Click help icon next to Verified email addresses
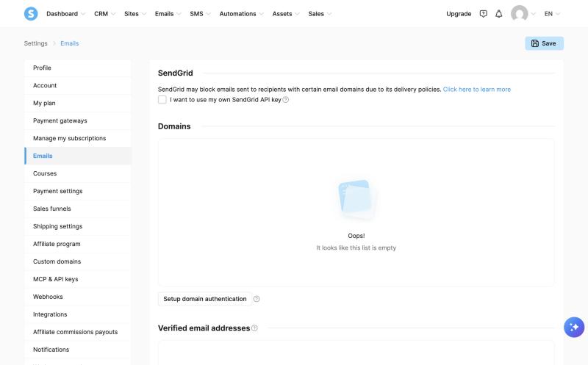The width and height of the screenshot is (588, 365). (254, 328)
